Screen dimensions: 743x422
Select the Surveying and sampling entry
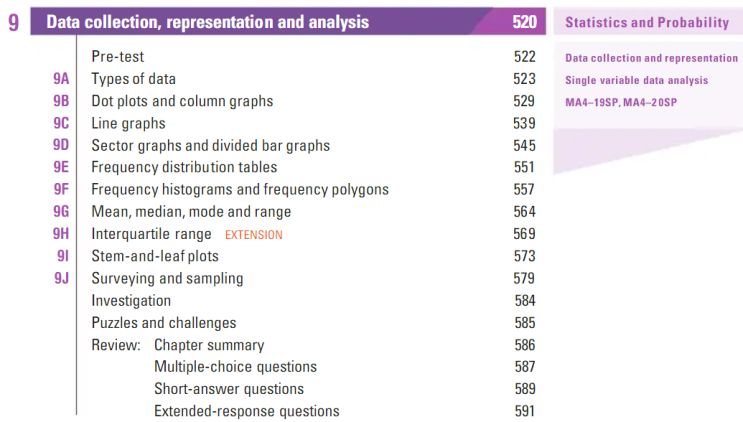pos(167,278)
